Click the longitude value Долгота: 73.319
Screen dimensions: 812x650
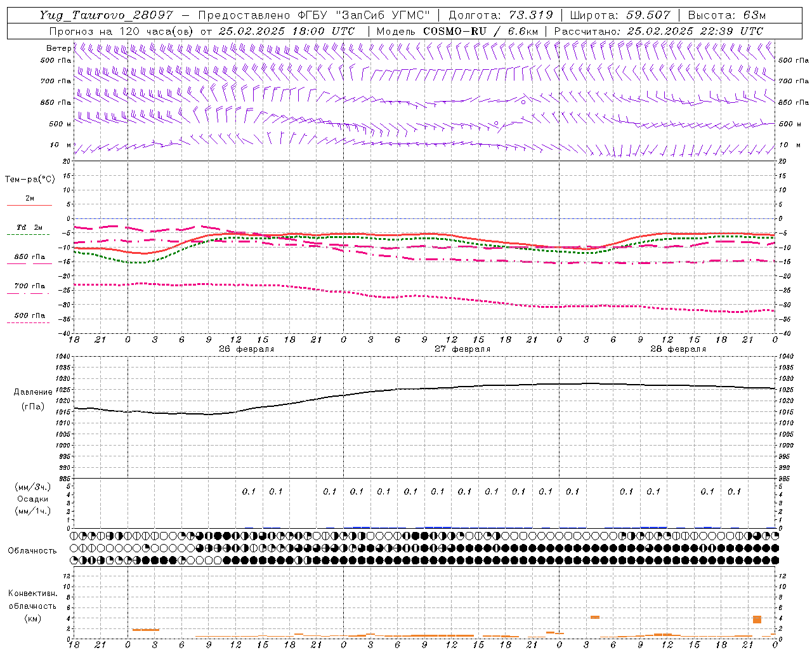coord(501,15)
